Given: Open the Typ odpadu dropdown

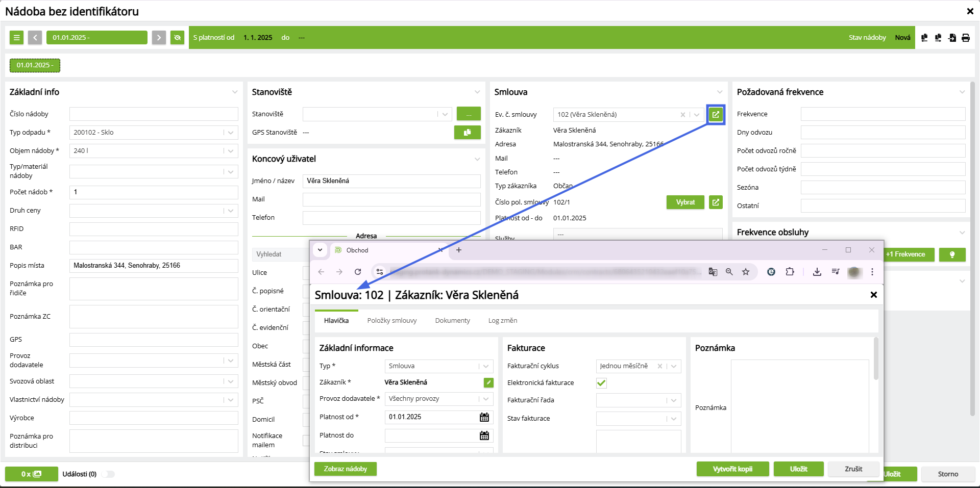Looking at the screenshot, I should click(231, 133).
